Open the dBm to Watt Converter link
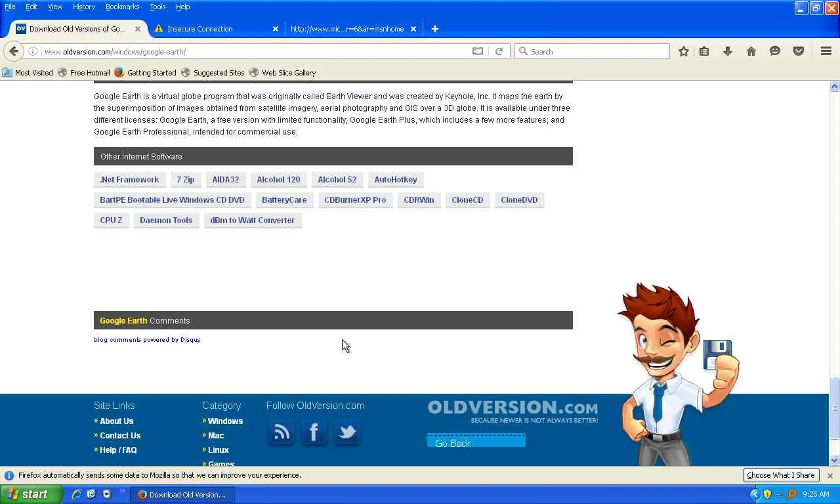Screen dimensions: 840x504 pos(253,220)
